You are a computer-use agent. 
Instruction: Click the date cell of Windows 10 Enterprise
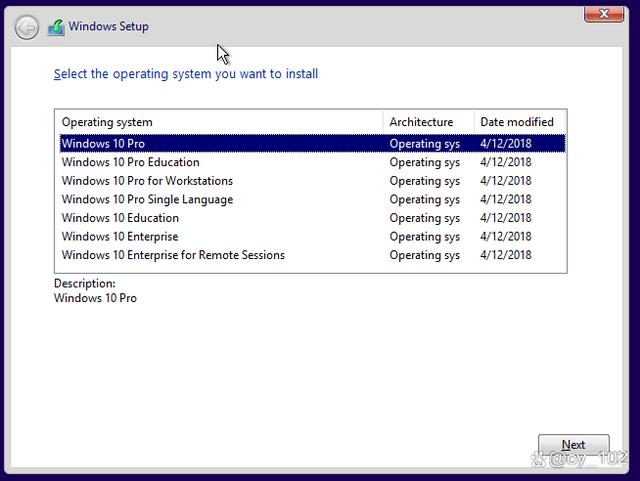coord(506,237)
